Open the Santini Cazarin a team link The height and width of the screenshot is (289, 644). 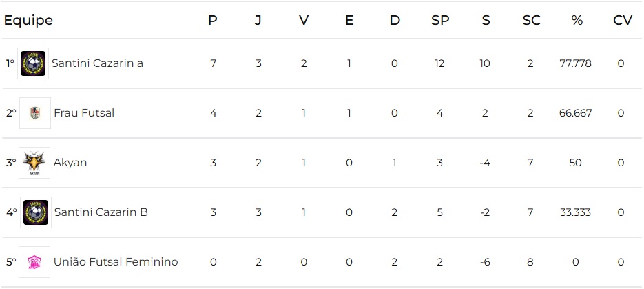pyautogui.click(x=97, y=63)
